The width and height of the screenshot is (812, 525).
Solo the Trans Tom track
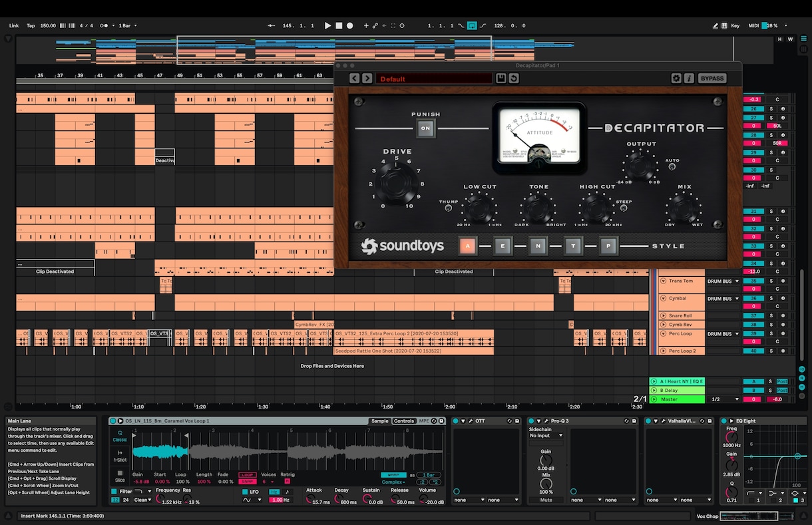point(771,281)
